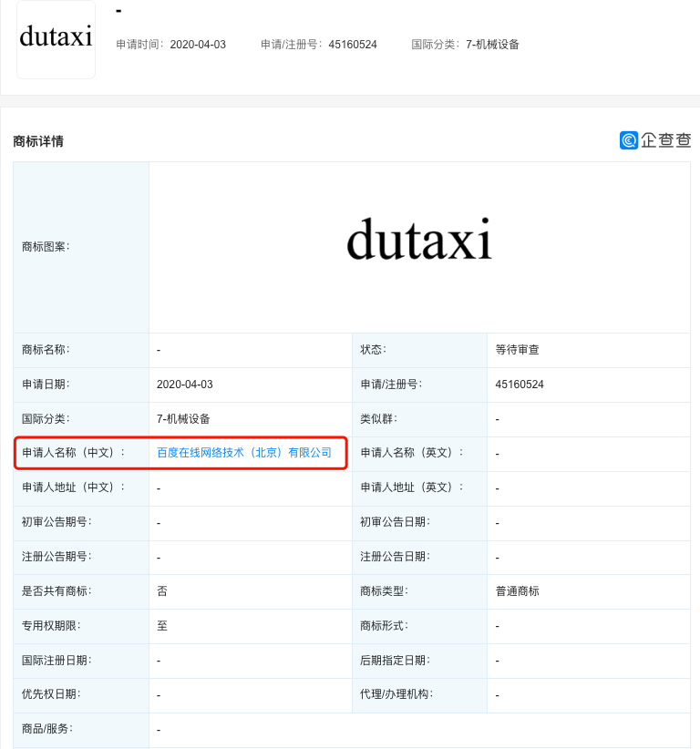This screenshot has height=749, width=700.
Task: Click the 国际注册日期 label
Action: [x=57, y=661]
